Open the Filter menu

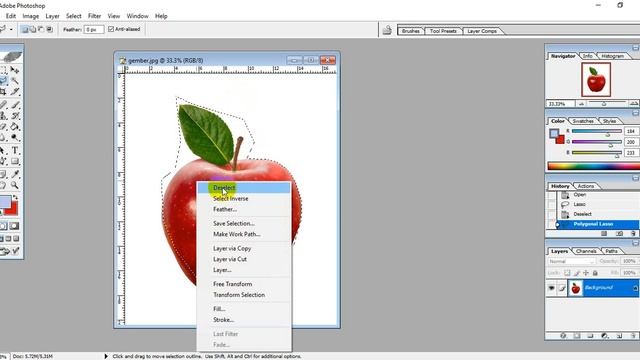(x=94, y=16)
